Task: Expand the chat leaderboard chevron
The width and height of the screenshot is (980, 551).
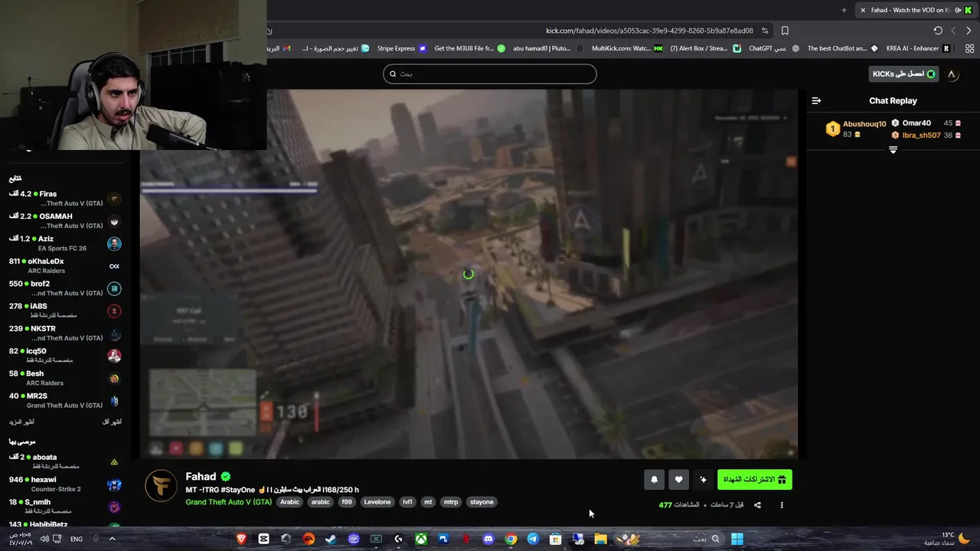Action: coord(893,150)
